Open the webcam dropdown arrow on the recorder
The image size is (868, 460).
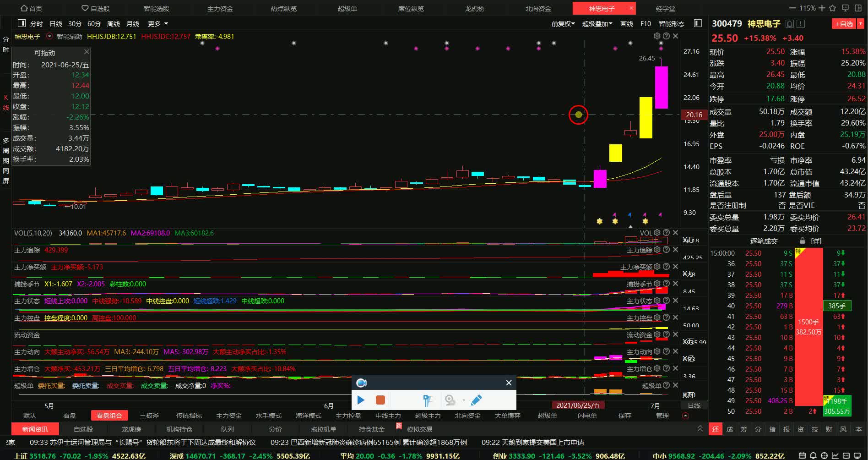[x=464, y=400]
